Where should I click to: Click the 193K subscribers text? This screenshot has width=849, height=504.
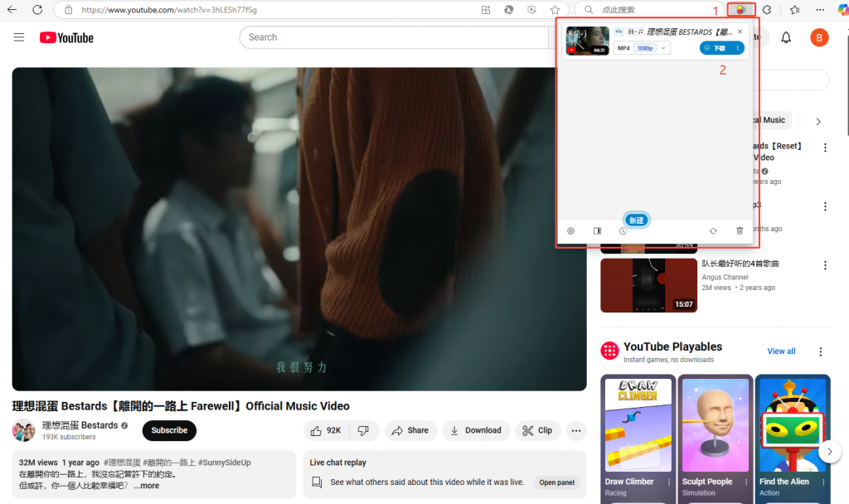pos(69,437)
